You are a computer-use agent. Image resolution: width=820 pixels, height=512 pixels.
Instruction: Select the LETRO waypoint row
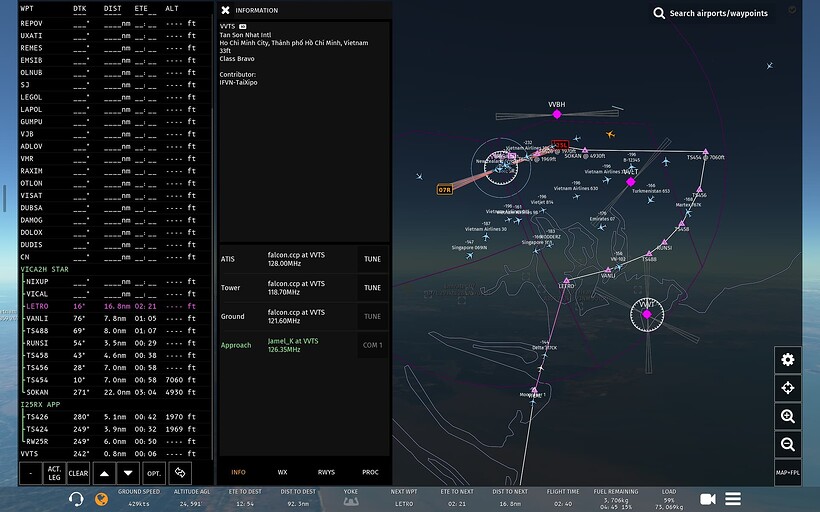click(114, 306)
